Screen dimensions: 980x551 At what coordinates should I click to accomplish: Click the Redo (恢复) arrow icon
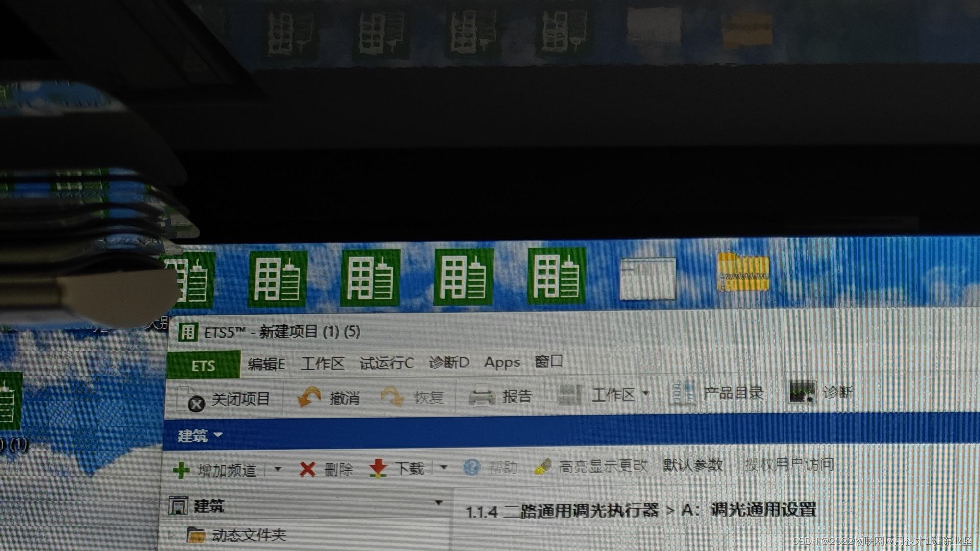pyautogui.click(x=392, y=397)
